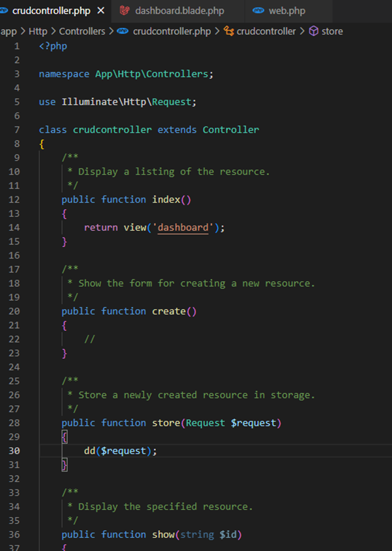Expand chevron between Http and Controllers breadcrumb
This screenshot has height=551, width=392.
click(54, 31)
